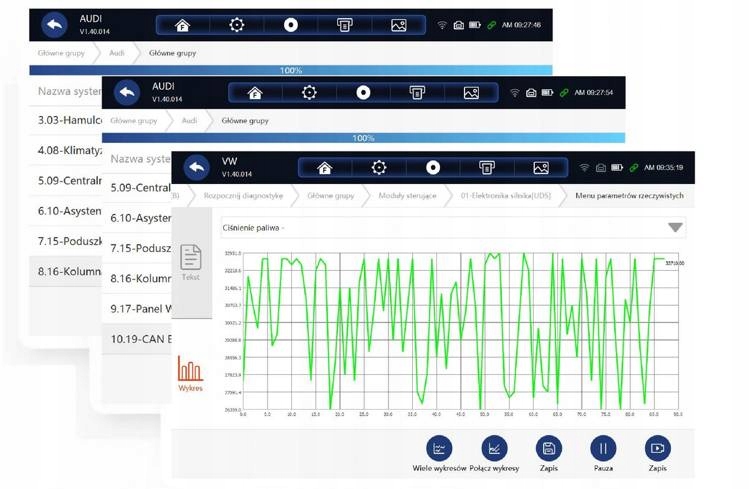Click 100% progress bar in rear AUDI window
Viewport: 750px width, 489px height.
coord(291,70)
